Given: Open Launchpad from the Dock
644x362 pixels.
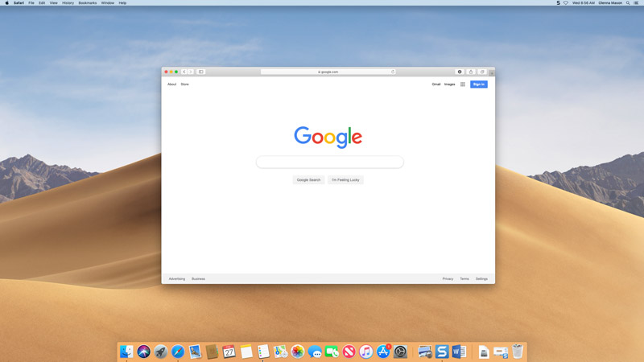Looking at the screenshot, I should (160, 352).
